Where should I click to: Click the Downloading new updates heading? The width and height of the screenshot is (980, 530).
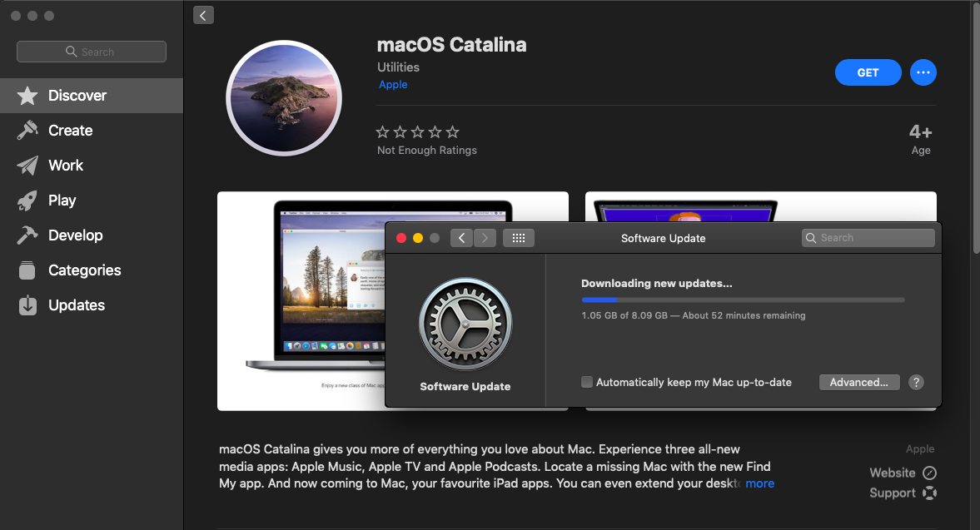click(657, 284)
